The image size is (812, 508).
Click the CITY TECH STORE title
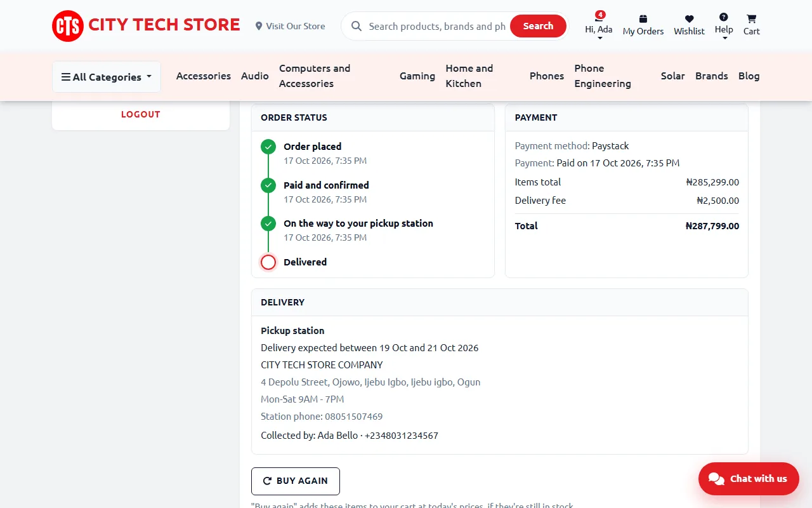[164, 25]
